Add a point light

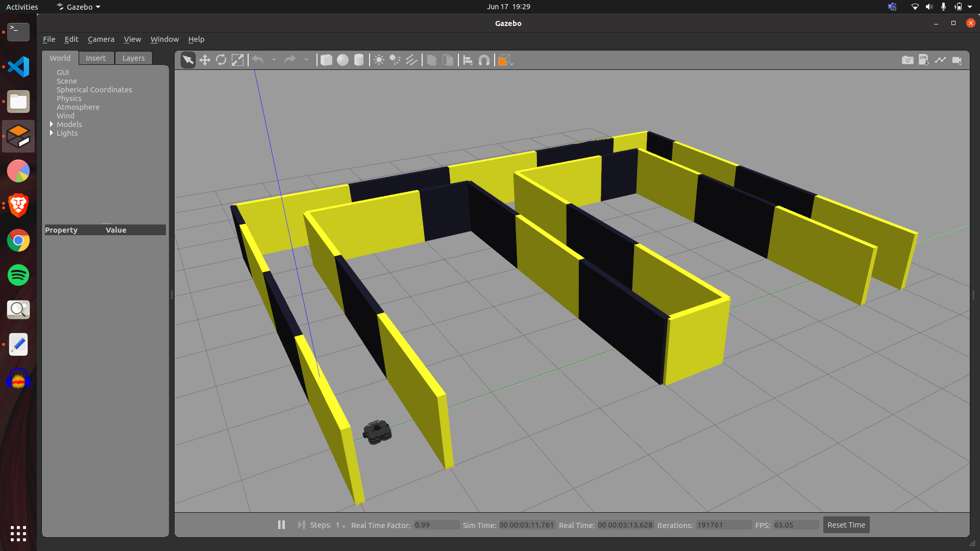[x=379, y=60]
